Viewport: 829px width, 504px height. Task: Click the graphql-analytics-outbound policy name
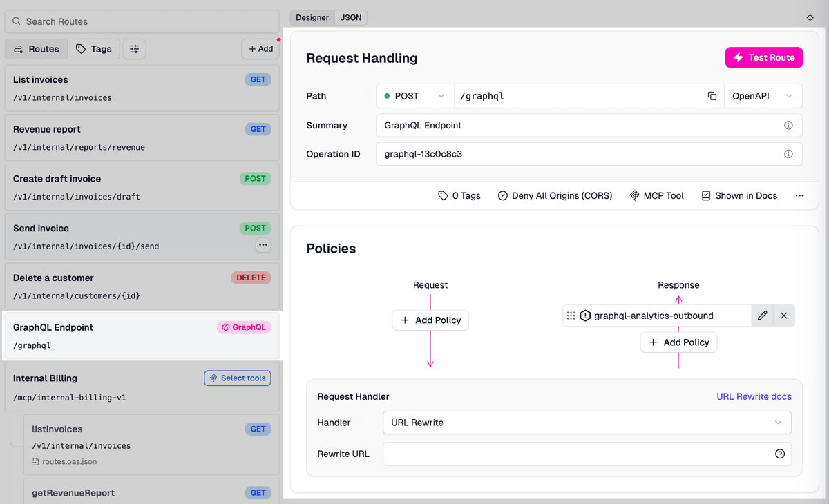[x=654, y=316]
